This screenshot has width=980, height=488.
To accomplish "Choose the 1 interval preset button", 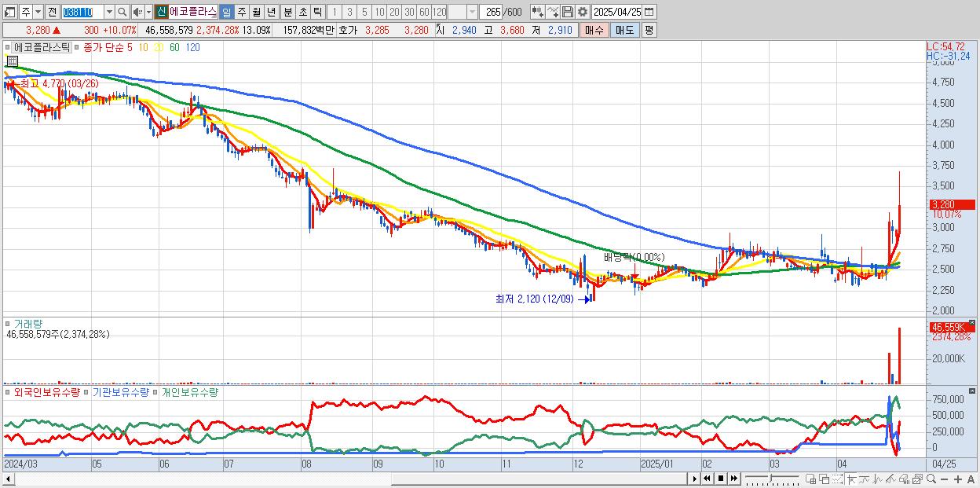I will (x=335, y=12).
